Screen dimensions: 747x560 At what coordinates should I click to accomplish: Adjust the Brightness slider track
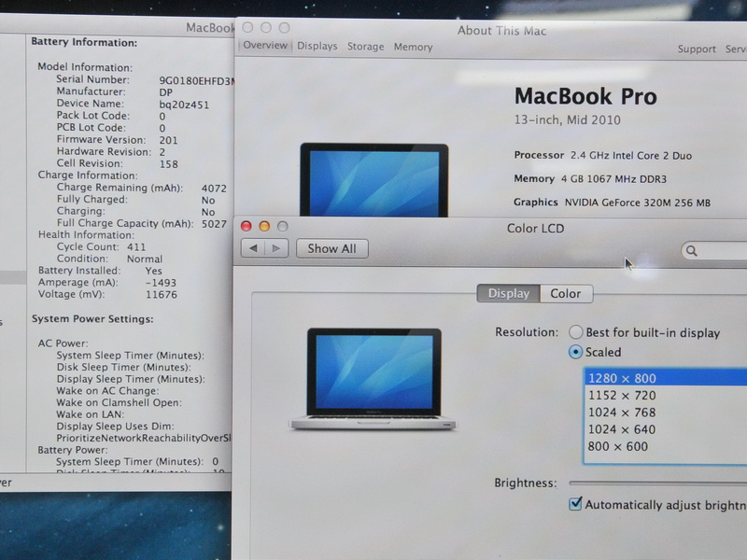coord(658,483)
